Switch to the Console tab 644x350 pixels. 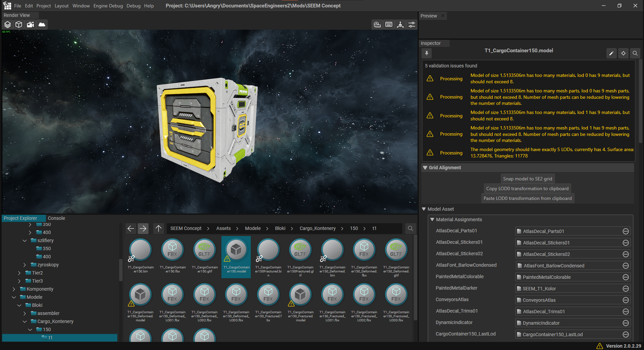point(56,218)
